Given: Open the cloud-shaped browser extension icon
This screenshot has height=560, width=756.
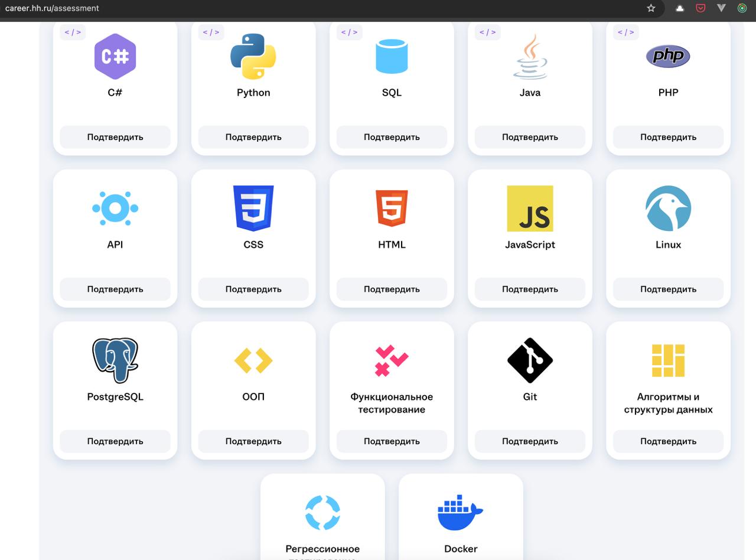Looking at the screenshot, I should [680, 8].
